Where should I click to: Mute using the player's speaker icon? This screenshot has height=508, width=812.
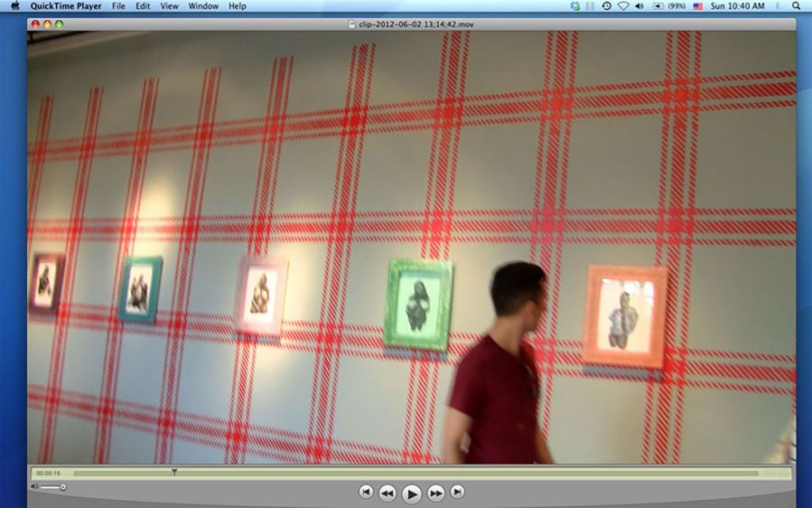tap(34, 486)
